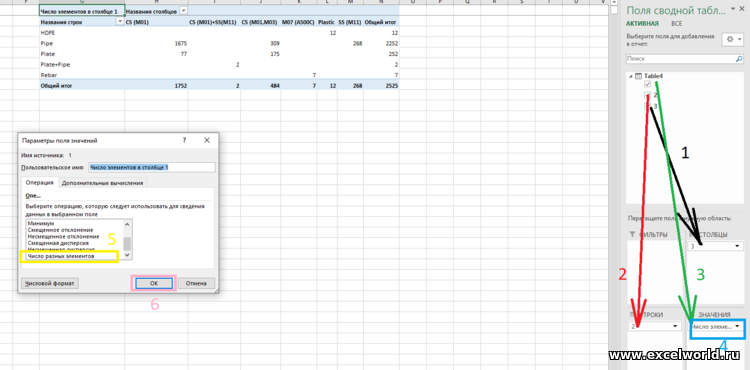Click the Пользовательское имя input field
The height and width of the screenshot is (370, 750).
coord(152,167)
